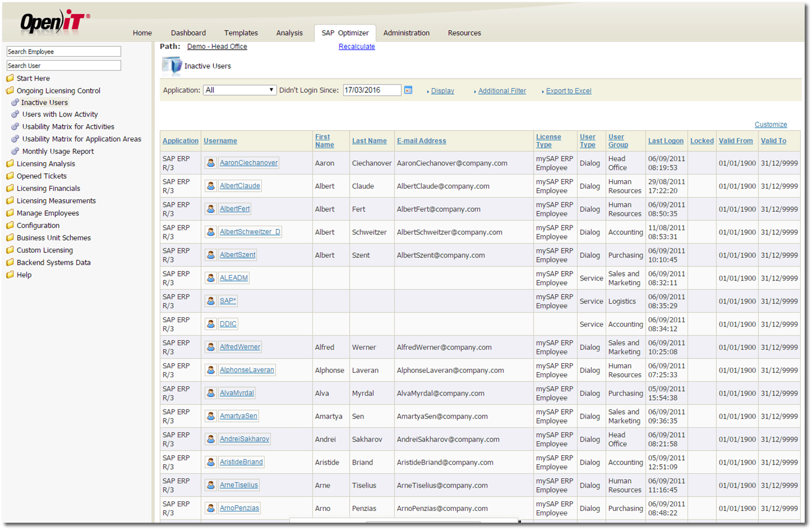Click the Opened Tickets folder icon
Image resolution: width=812 pixels, height=530 pixels.
10,176
